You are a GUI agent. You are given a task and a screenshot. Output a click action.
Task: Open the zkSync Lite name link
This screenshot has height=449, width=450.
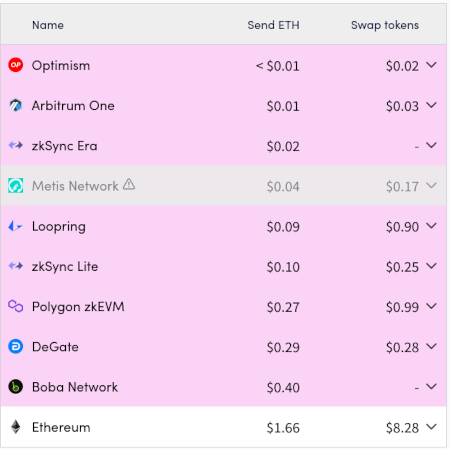pos(65,267)
